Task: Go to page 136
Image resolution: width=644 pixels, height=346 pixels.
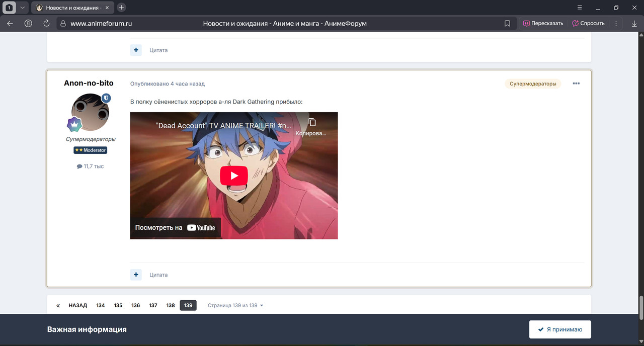Action: pyautogui.click(x=136, y=305)
